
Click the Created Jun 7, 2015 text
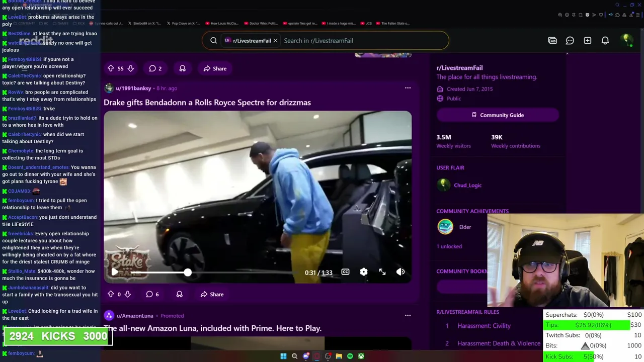[469, 89]
